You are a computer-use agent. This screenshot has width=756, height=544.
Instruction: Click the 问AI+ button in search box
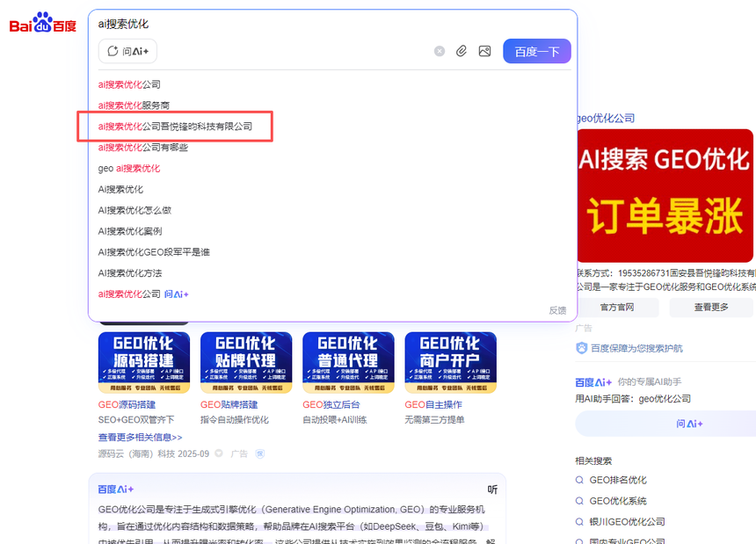pos(127,52)
